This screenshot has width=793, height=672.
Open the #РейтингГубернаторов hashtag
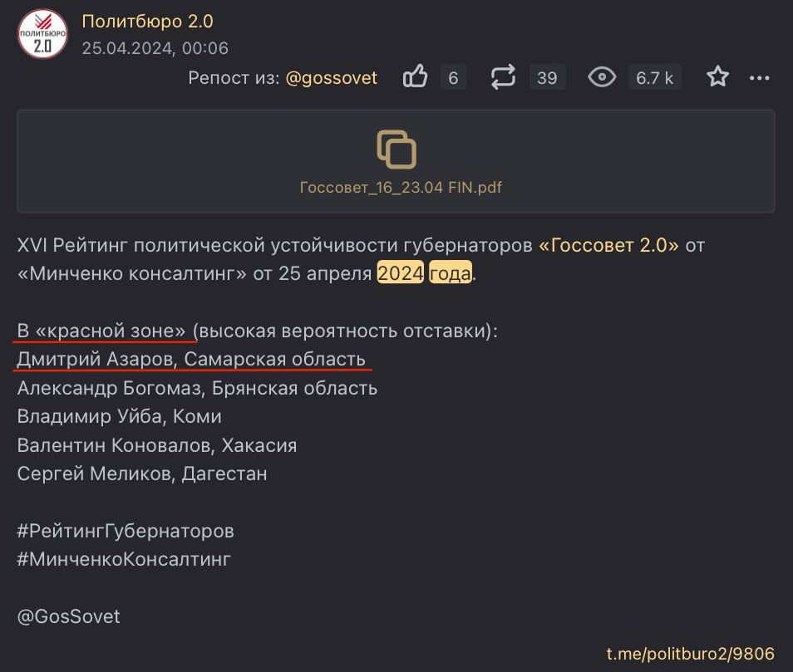click(126, 531)
